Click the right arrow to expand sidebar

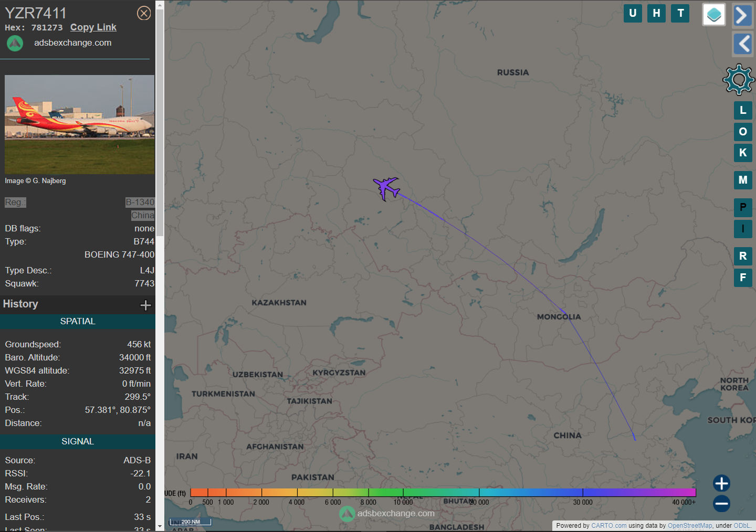pos(742,15)
